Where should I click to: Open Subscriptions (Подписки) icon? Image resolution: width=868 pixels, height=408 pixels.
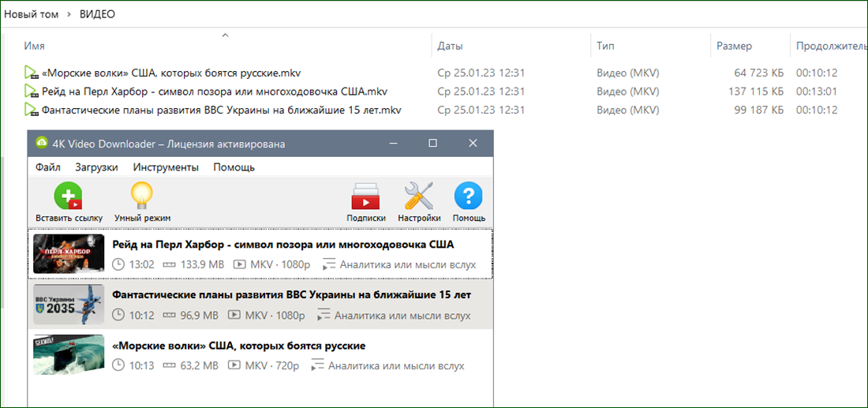[x=366, y=196]
